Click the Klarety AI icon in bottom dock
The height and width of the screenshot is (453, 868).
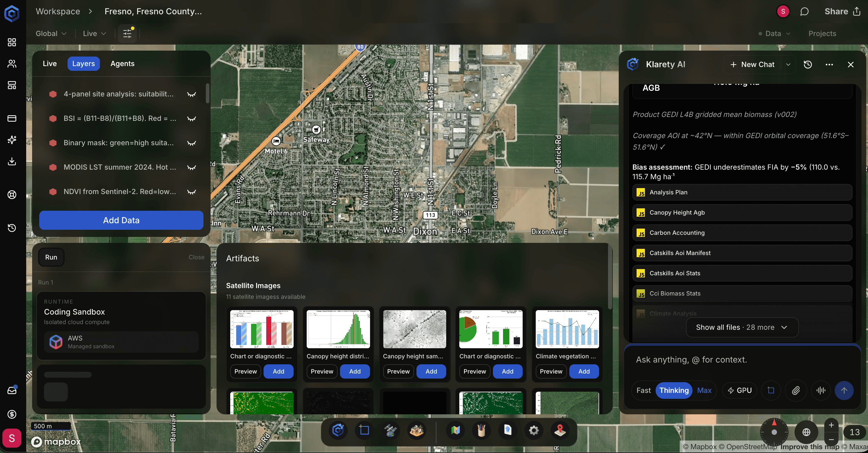tap(338, 430)
